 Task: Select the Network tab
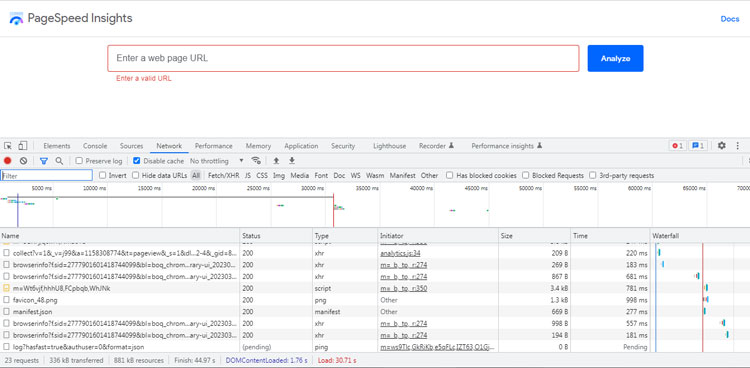(169, 146)
